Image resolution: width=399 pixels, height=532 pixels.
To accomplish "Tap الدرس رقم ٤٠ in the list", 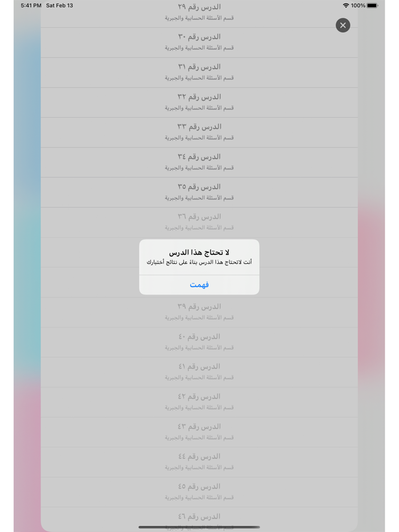I will 198,342.
